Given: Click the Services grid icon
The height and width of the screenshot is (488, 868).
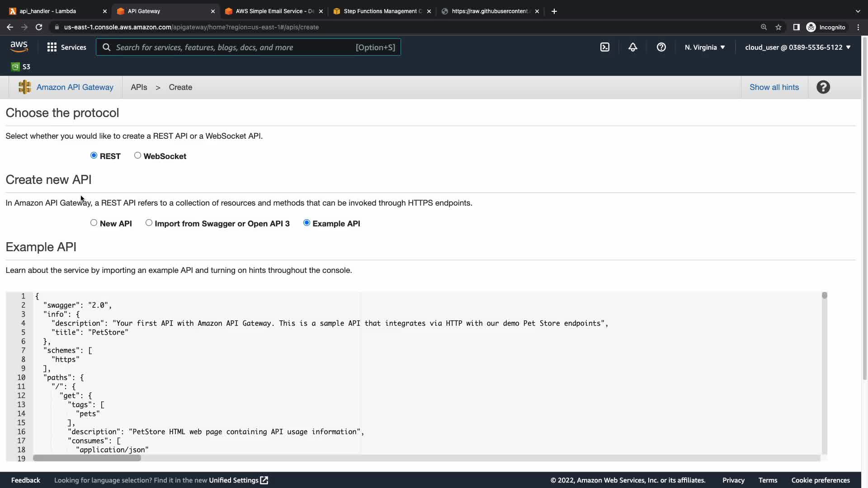Looking at the screenshot, I should coord(52,47).
